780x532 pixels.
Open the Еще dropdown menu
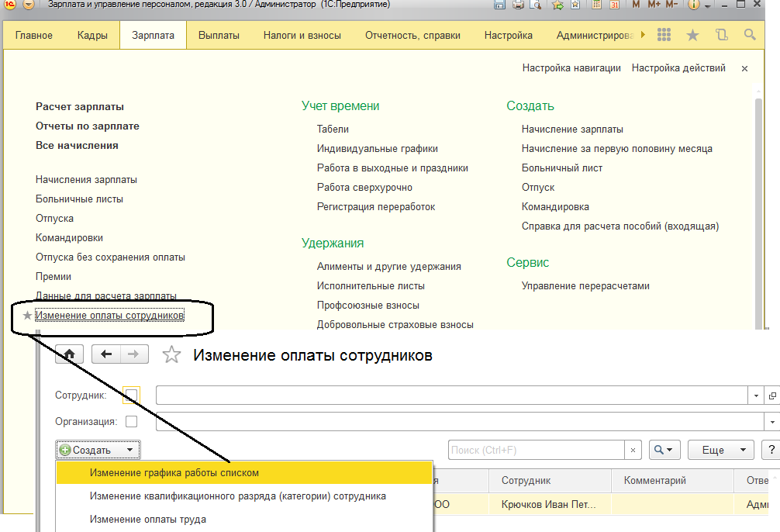pyautogui.click(x=723, y=450)
